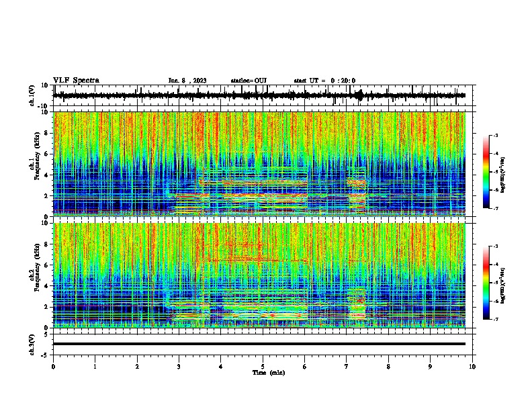Click the "8" kHz tick on ch.2 axis
532x411 pixels.
[48, 244]
